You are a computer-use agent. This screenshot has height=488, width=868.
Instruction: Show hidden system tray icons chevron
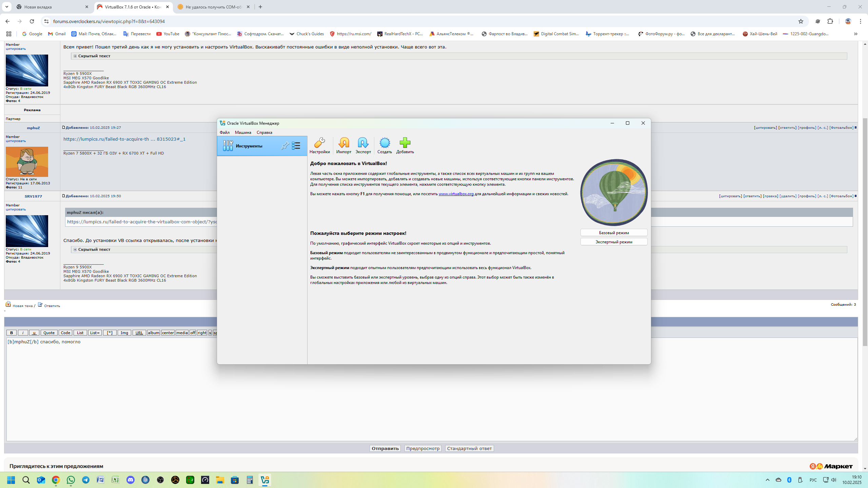768,480
